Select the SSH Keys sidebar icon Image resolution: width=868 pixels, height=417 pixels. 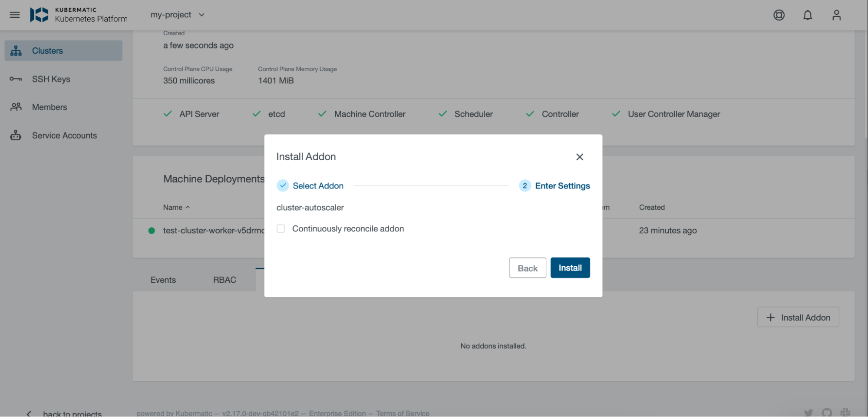[x=16, y=79]
